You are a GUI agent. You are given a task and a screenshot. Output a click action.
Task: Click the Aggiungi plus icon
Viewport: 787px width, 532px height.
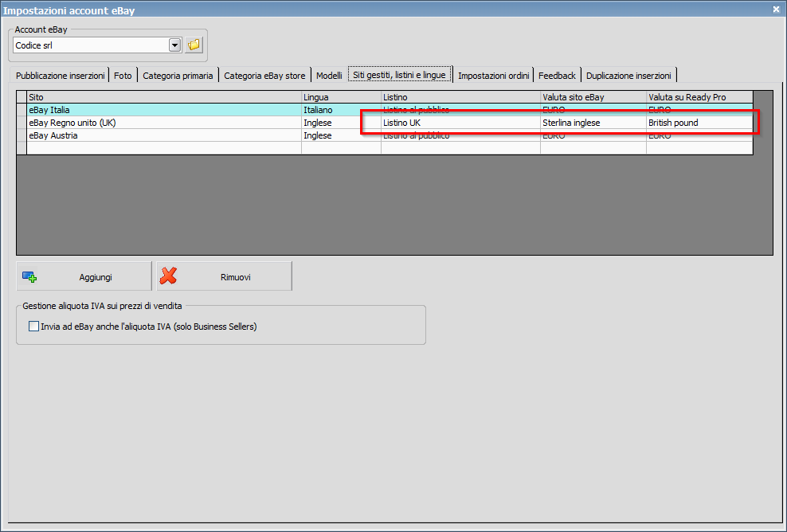click(x=29, y=276)
